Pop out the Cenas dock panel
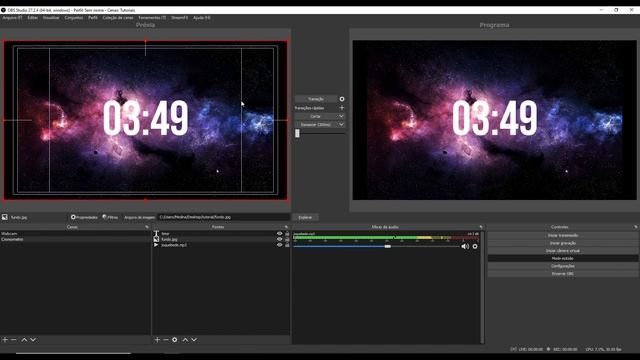The image size is (640, 360). tap(147, 227)
